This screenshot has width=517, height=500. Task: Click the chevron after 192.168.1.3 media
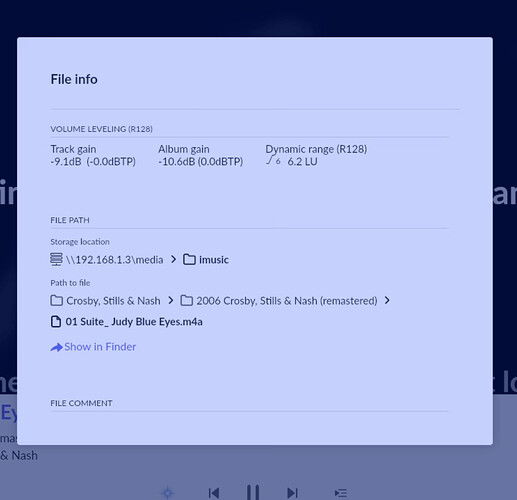pos(173,259)
